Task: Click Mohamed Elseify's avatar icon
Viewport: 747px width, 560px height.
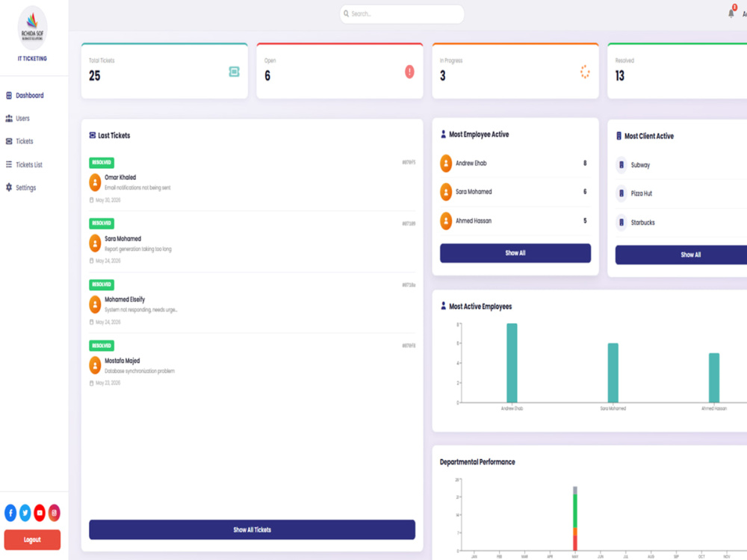Action: [95, 305]
